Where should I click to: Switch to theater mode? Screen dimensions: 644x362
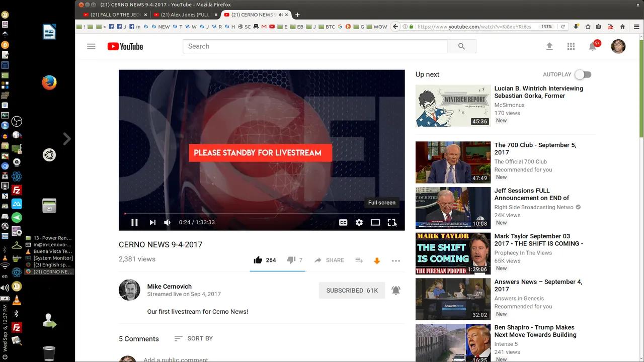coord(375,222)
